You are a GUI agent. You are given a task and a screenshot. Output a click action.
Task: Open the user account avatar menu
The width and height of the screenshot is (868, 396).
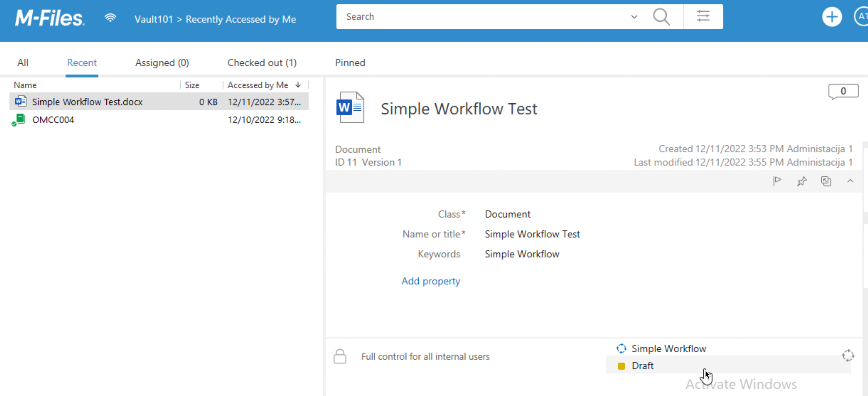862,16
